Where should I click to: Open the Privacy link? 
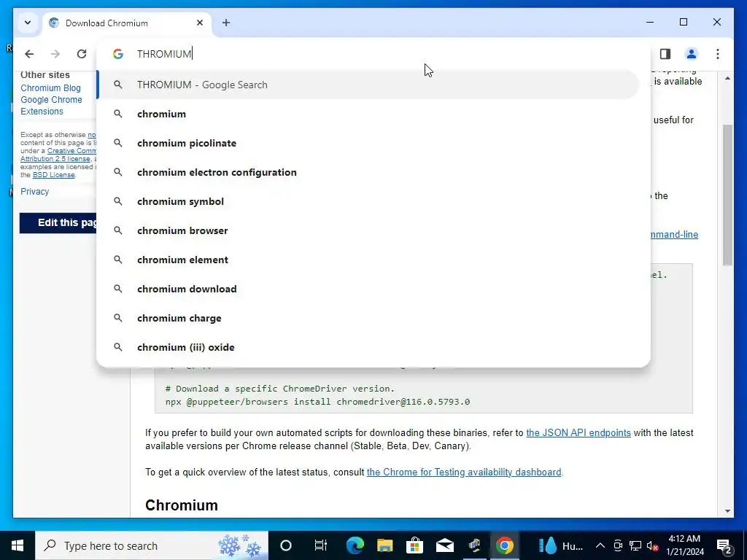tap(35, 192)
